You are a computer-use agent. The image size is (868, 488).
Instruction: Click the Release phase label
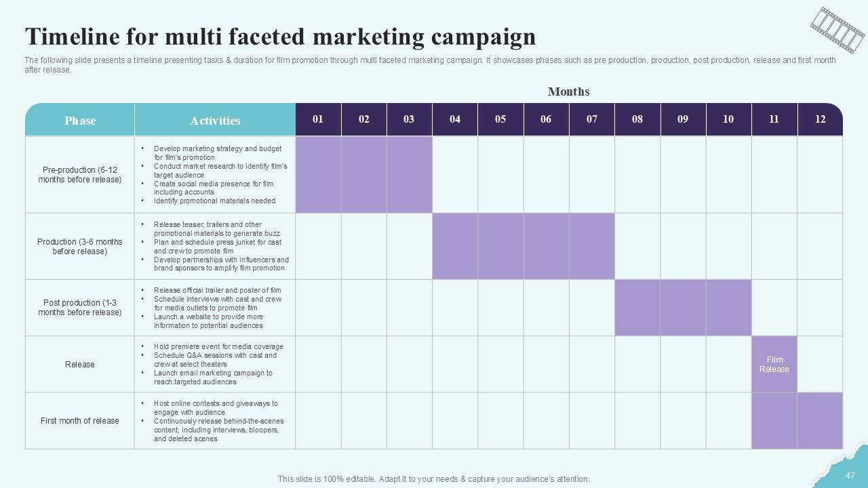80,365
